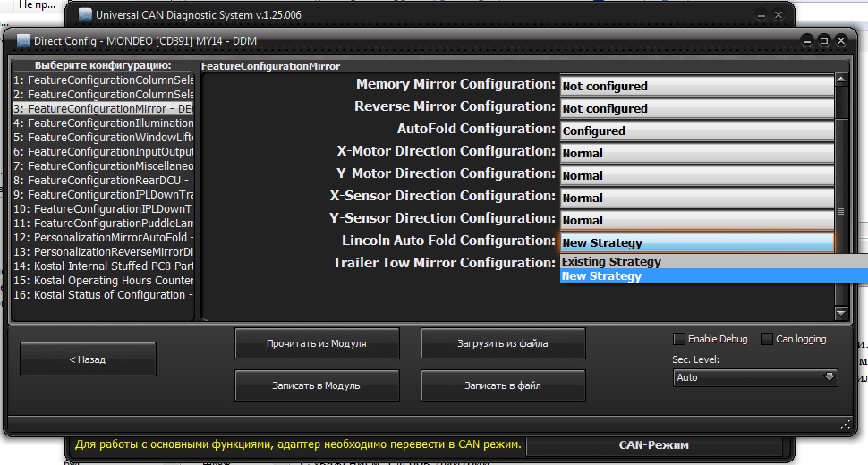Click the Записать в файл button

click(x=502, y=385)
